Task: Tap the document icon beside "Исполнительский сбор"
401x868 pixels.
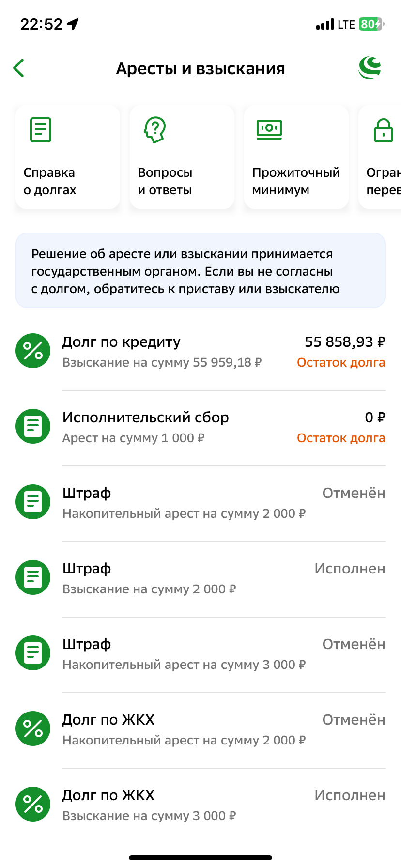Action: 32,426
